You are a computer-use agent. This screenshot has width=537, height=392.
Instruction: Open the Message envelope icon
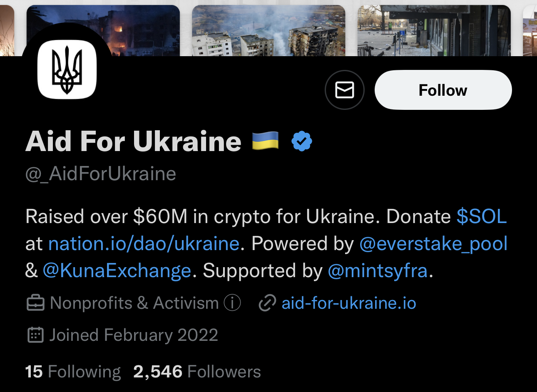(x=345, y=89)
